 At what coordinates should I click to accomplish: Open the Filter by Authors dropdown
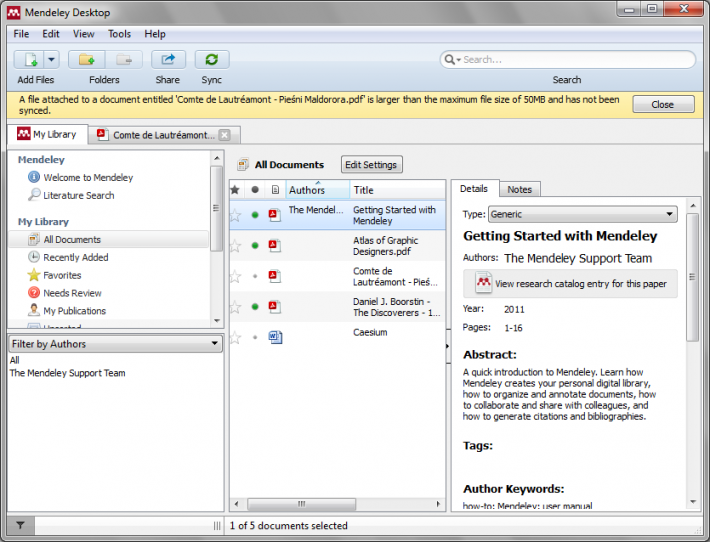(x=115, y=344)
